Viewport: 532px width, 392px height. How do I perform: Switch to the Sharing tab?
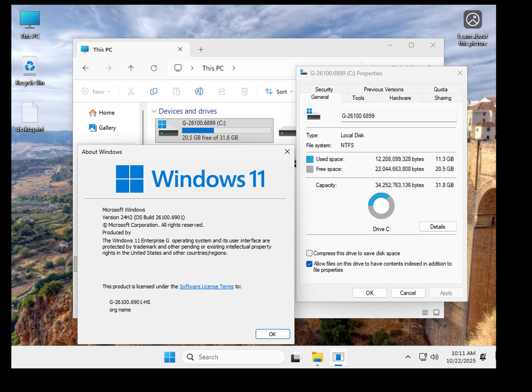point(443,98)
